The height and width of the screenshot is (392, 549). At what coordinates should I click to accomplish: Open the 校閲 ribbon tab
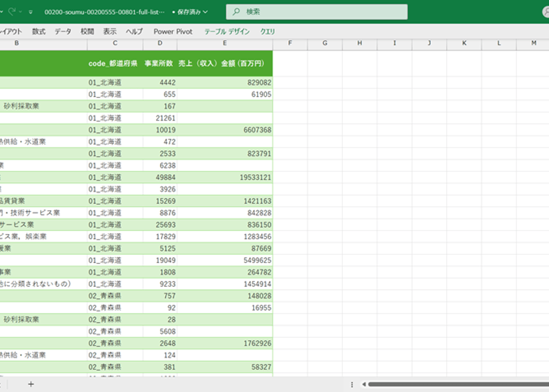pyautogui.click(x=87, y=31)
